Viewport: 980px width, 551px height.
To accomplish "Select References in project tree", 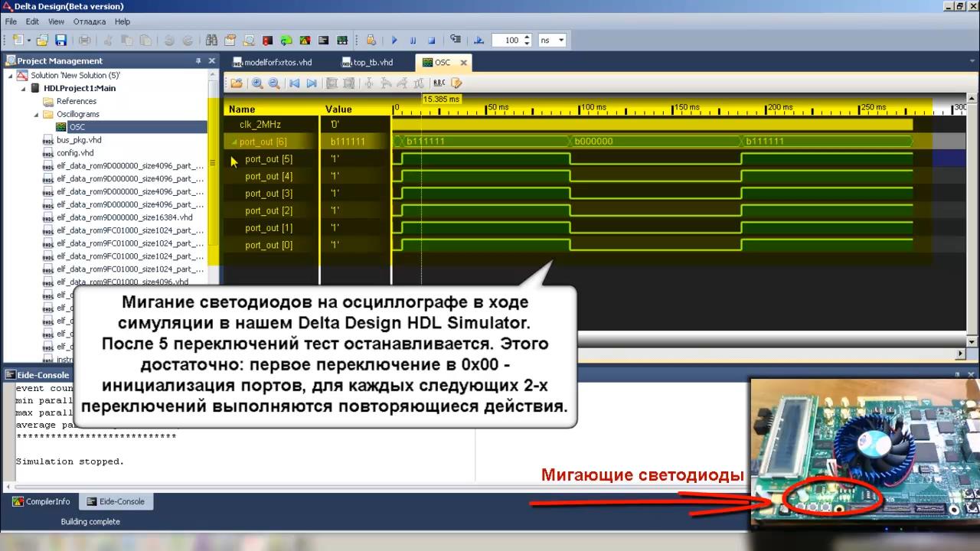I will (77, 101).
